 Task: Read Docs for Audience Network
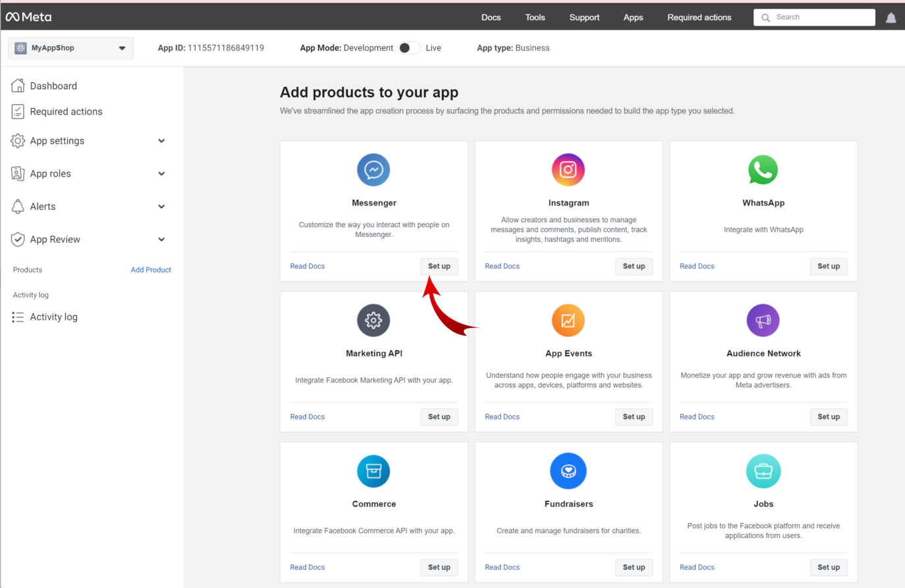(697, 417)
